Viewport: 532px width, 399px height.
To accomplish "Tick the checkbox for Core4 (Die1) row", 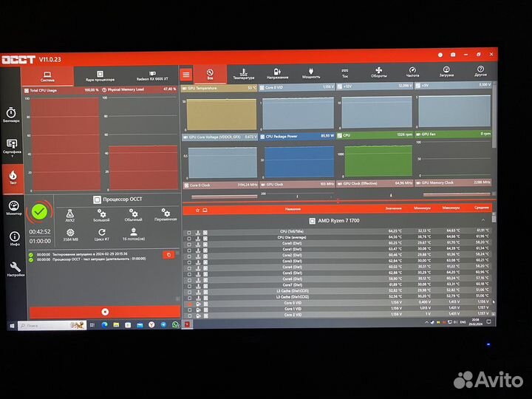I will tap(189, 268).
